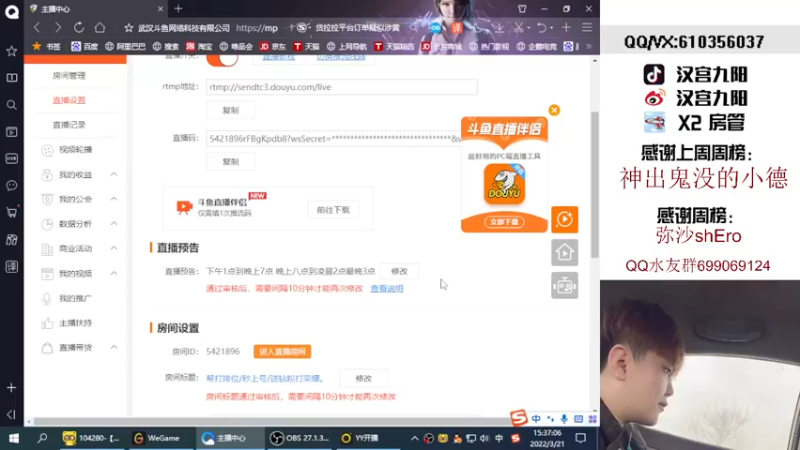Open the video player icon in left sidebar

pos(11,132)
